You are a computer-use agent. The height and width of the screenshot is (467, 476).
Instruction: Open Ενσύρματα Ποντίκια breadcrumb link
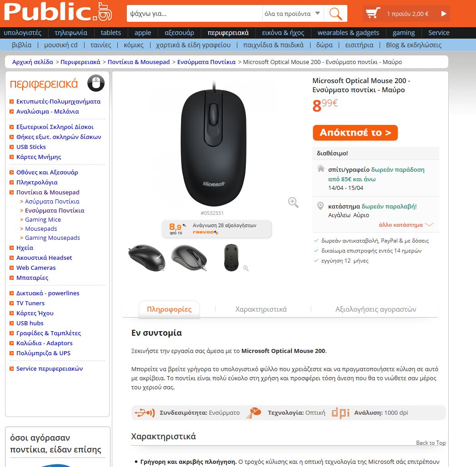206,62
